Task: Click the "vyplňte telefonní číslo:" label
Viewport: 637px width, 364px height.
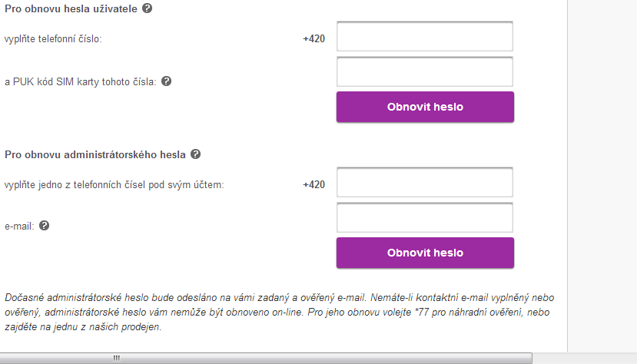Action: [53, 38]
